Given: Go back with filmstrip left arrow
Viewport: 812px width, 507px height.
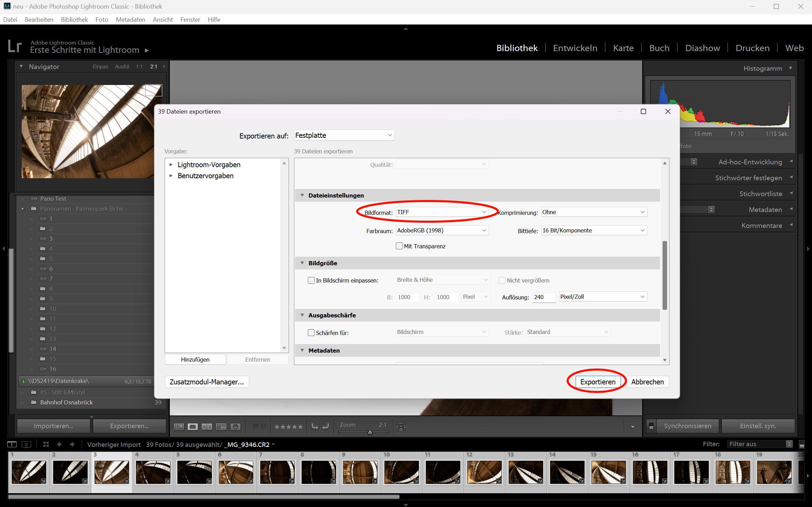Looking at the screenshot, I should (59, 444).
